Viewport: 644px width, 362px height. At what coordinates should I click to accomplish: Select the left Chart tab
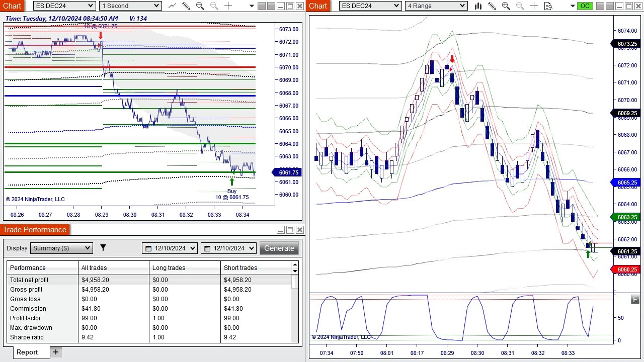12,6
